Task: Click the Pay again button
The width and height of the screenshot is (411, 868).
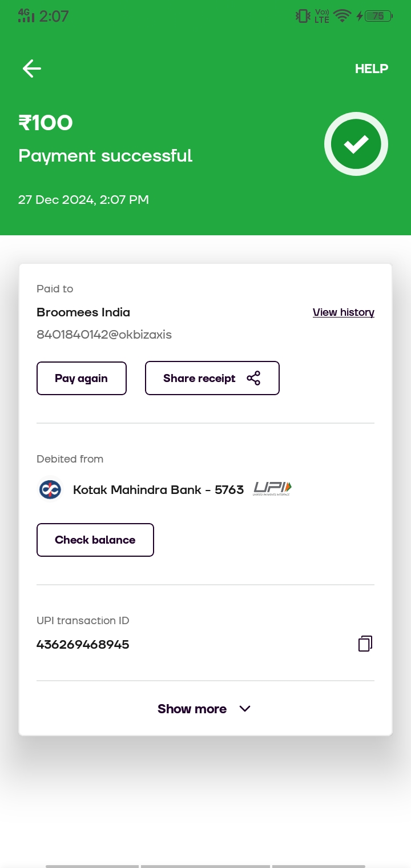Action: tap(82, 378)
